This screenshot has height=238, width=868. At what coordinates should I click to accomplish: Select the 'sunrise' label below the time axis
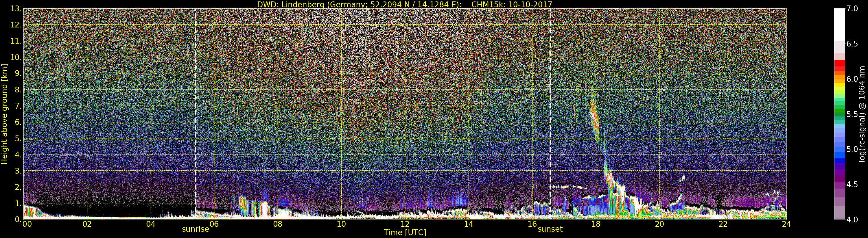click(196, 229)
